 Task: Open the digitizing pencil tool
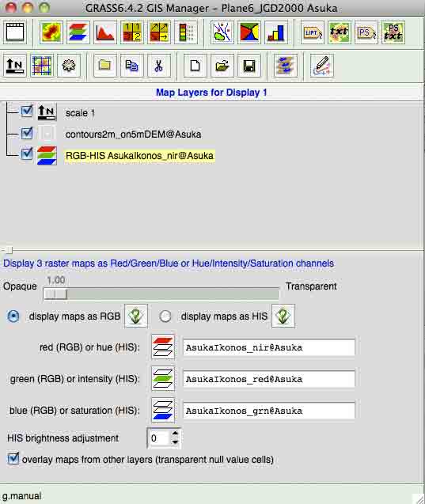[322, 66]
